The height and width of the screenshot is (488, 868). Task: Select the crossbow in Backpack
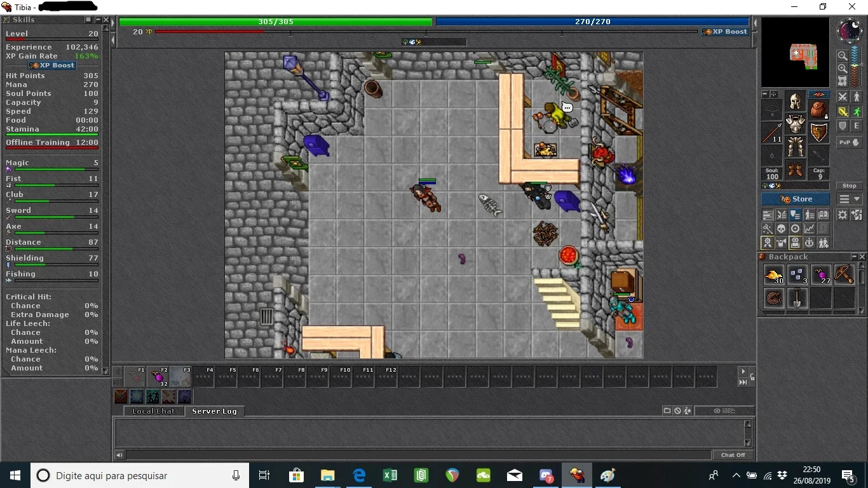pos(844,275)
